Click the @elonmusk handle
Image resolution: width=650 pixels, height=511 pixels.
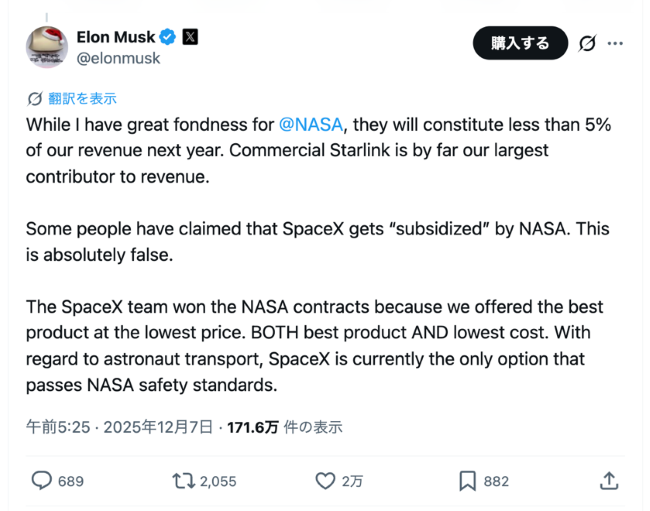pyautogui.click(x=118, y=58)
